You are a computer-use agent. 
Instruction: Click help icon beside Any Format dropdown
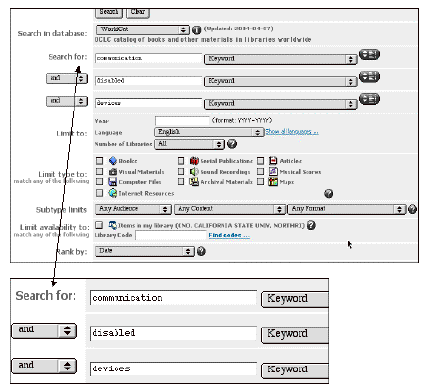[x=412, y=209]
